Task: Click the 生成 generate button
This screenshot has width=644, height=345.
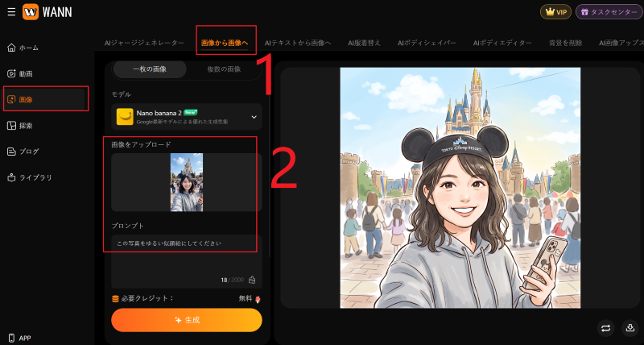Action: coord(187,320)
